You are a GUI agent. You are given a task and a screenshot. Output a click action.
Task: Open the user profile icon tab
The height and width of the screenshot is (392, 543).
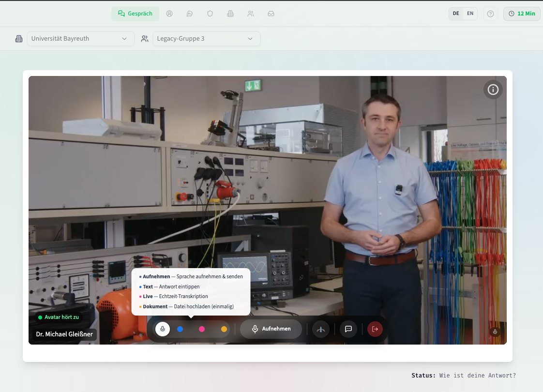pyautogui.click(x=169, y=14)
